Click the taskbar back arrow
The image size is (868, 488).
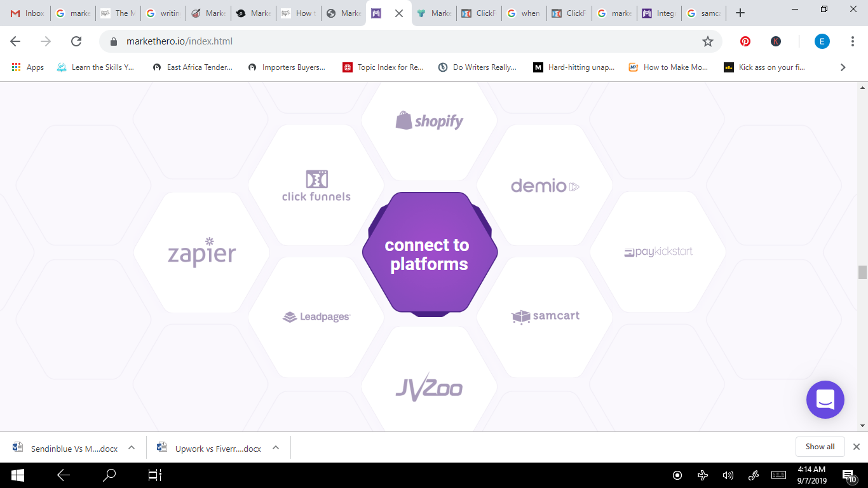64,475
